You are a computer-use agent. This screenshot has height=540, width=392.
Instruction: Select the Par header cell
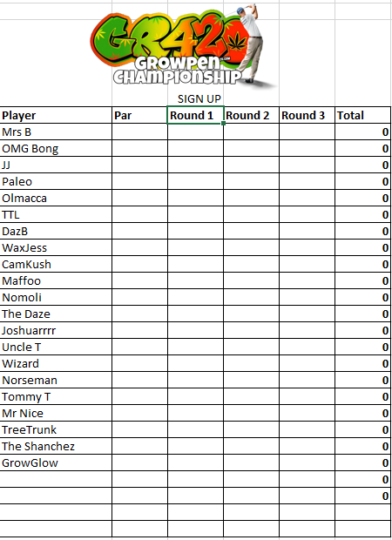tap(139, 115)
